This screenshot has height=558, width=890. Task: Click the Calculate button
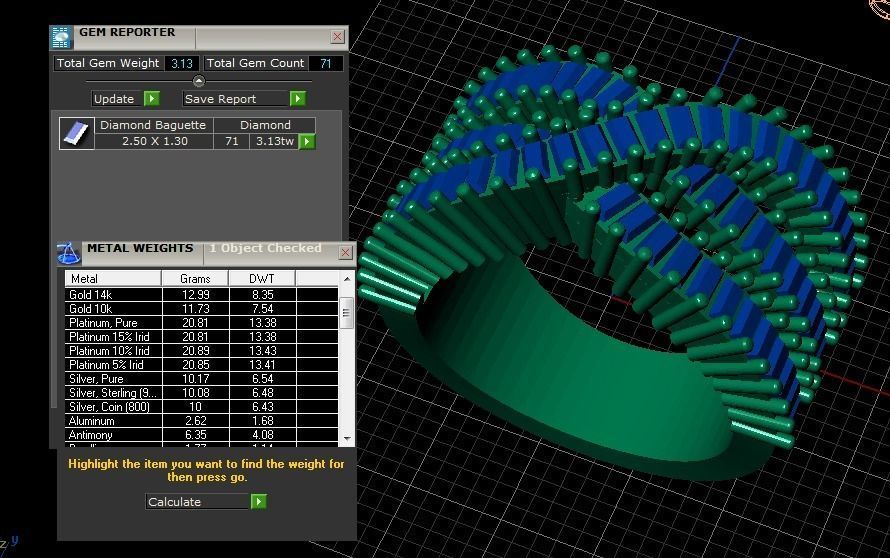(x=198, y=501)
